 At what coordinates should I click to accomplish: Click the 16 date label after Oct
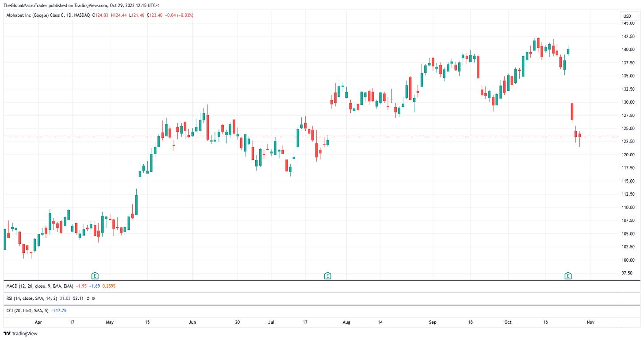click(x=545, y=322)
